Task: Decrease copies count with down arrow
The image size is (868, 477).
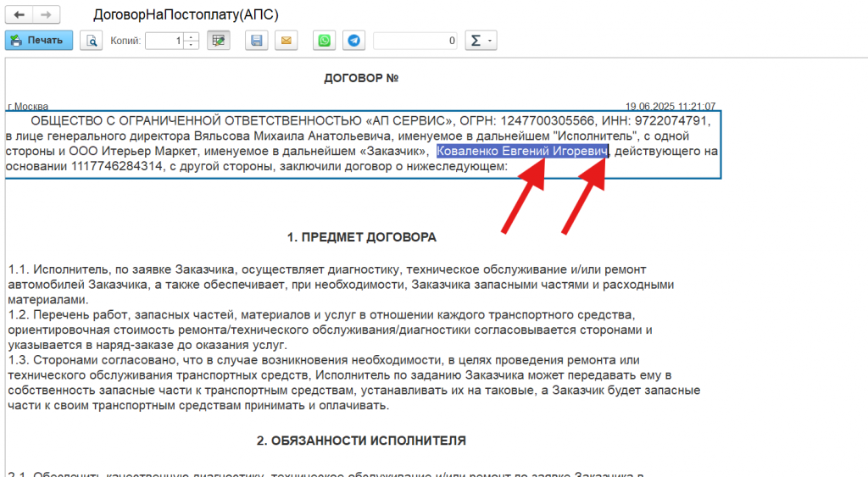Action: click(x=191, y=44)
